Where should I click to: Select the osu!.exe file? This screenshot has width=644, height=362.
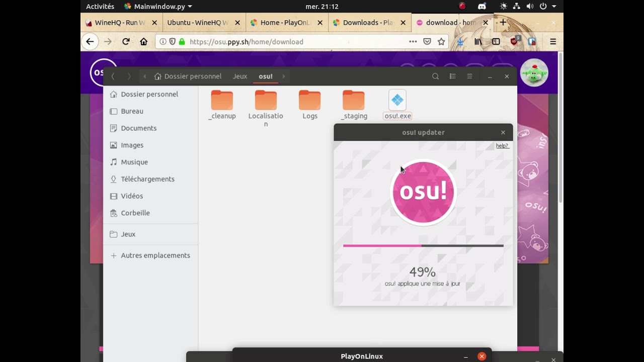coord(397,105)
